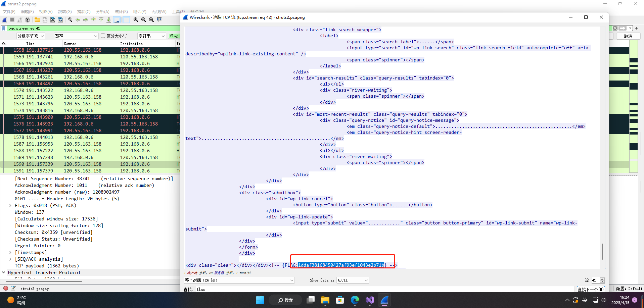644x308 pixels.
Task: Click 配置: Default profile in status bar
Action: 629,288
